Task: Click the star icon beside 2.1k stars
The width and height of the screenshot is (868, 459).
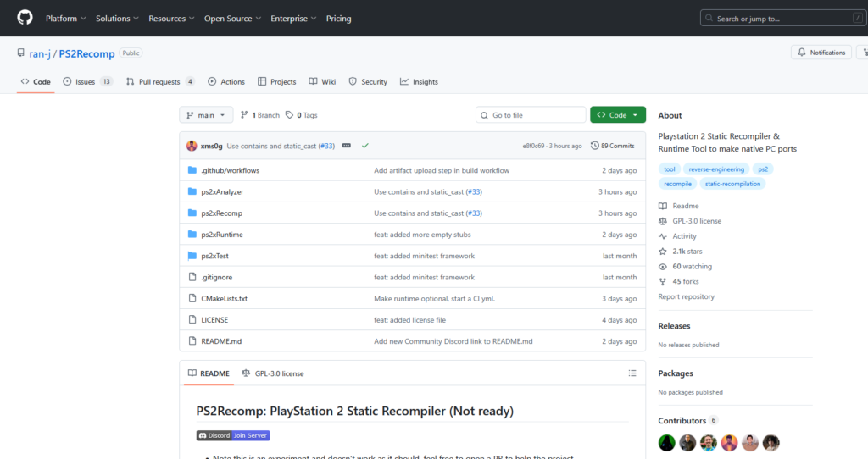Action: (x=663, y=251)
